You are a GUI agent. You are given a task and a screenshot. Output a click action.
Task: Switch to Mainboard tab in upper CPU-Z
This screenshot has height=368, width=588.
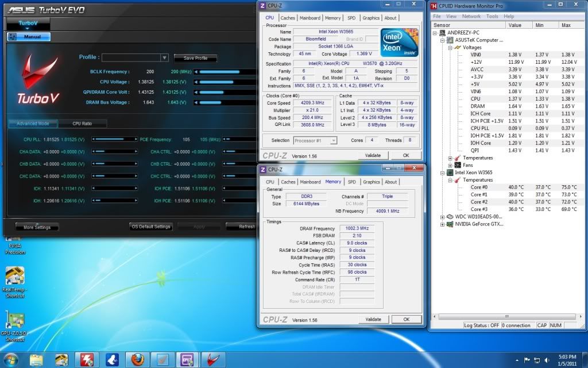pyautogui.click(x=310, y=18)
